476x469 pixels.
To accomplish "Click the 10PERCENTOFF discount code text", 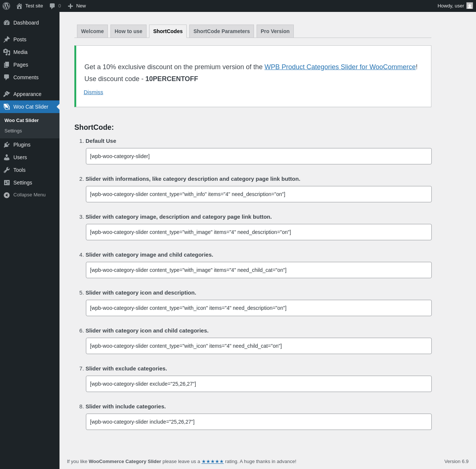I will 172,79.
